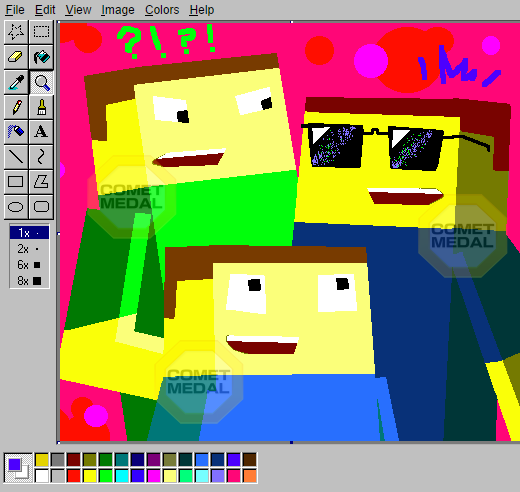Select the Free-Form Select tool

[16, 32]
